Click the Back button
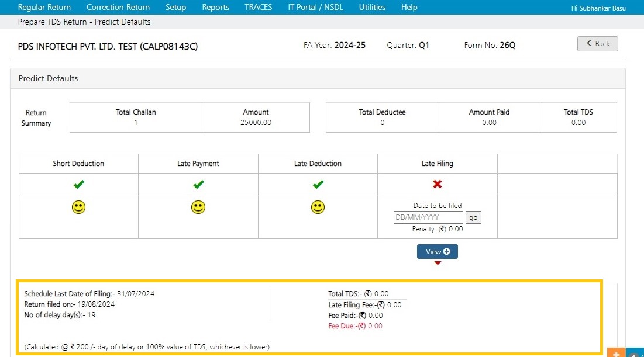 point(598,43)
